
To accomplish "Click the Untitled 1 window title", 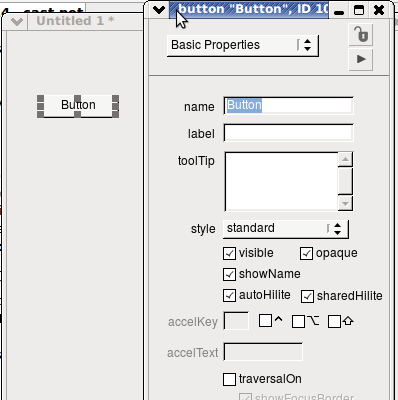I will click(75, 21).
